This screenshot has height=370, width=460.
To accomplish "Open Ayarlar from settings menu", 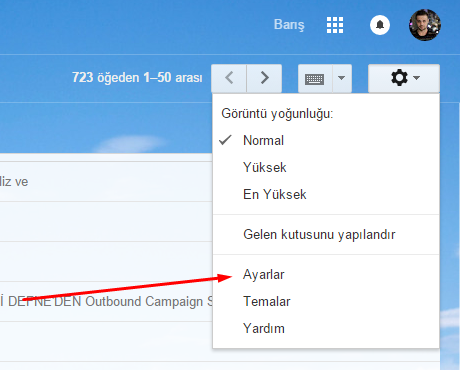I will pos(326,275).
